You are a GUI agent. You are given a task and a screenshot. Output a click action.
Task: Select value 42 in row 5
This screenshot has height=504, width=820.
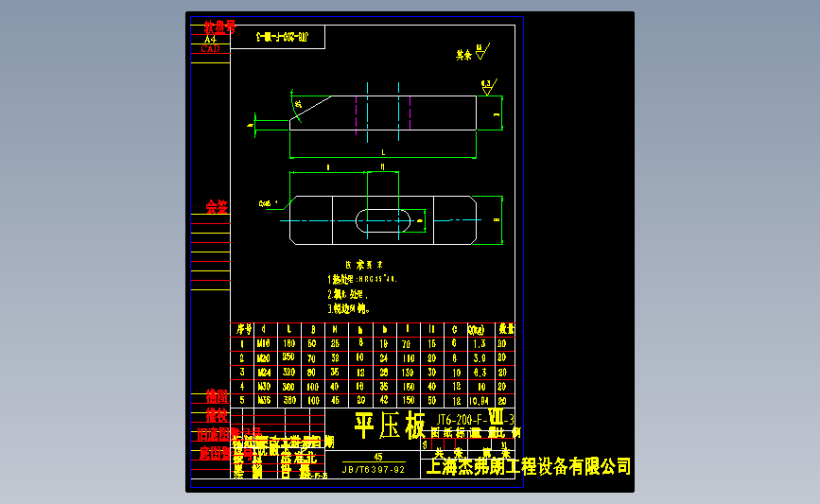(x=384, y=400)
